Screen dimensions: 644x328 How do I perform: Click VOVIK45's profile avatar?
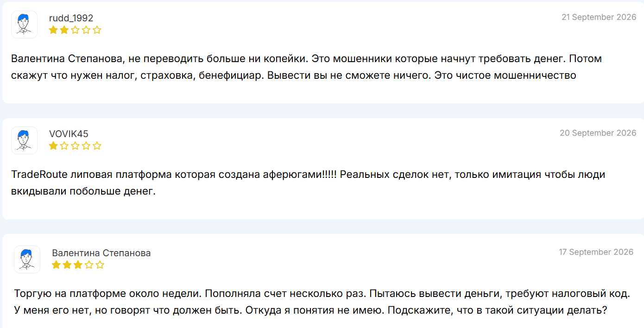pyautogui.click(x=24, y=140)
